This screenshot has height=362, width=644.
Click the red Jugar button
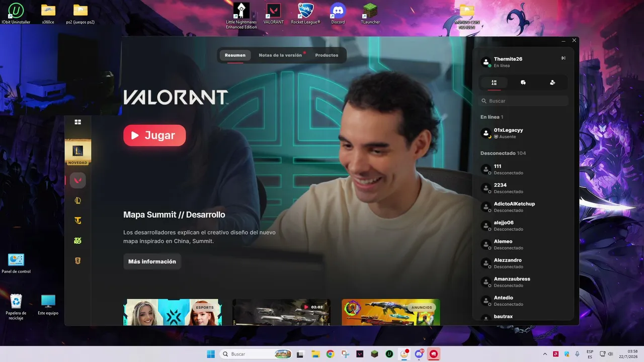click(154, 135)
